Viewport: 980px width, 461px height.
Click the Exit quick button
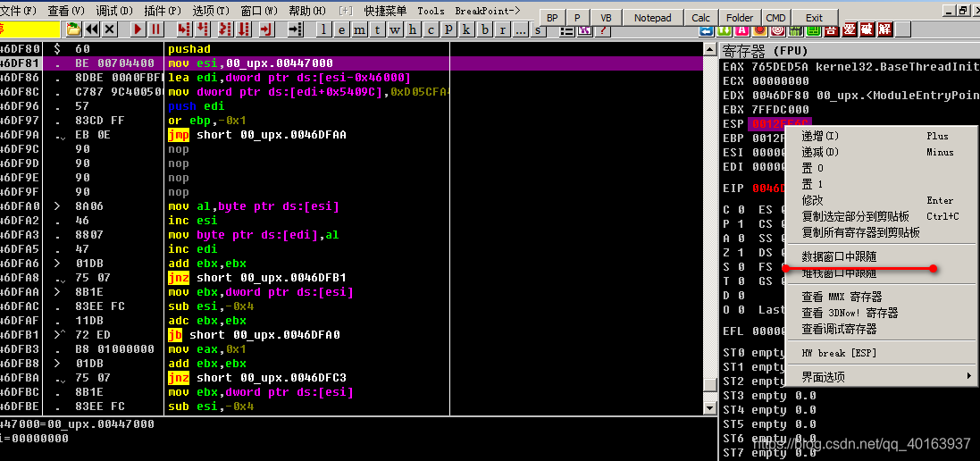814,18
